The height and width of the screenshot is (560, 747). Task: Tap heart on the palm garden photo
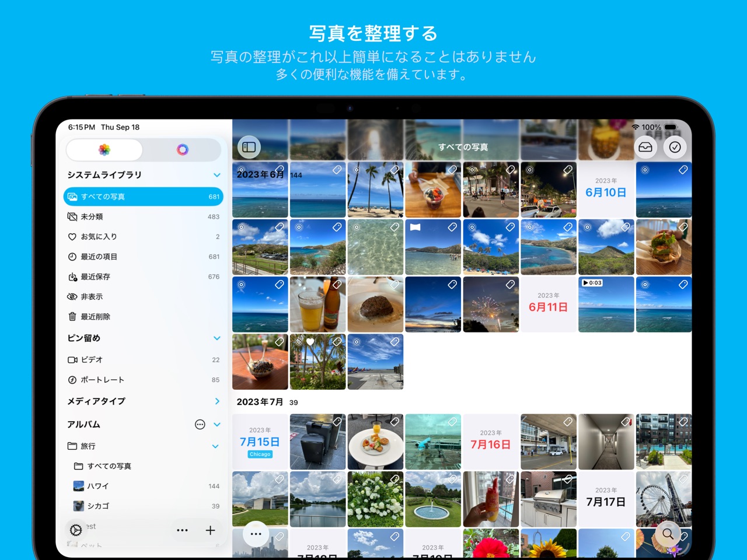(310, 342)
